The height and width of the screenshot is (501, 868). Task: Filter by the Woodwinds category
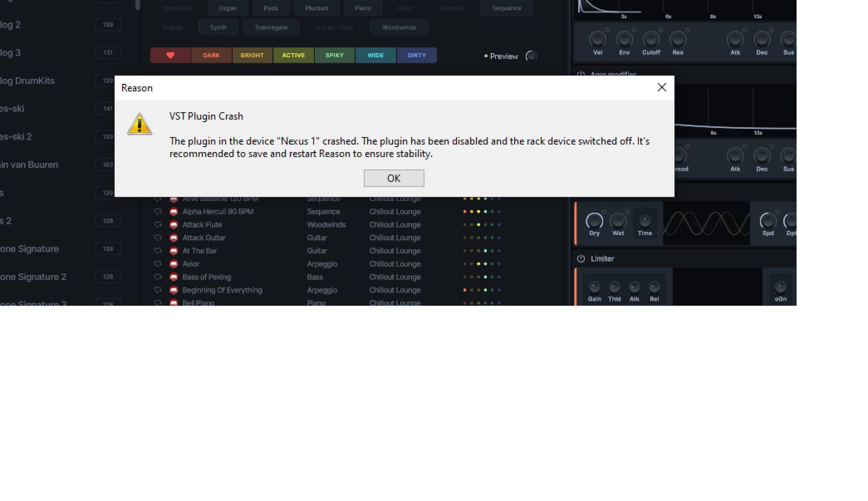click(399, 27)
